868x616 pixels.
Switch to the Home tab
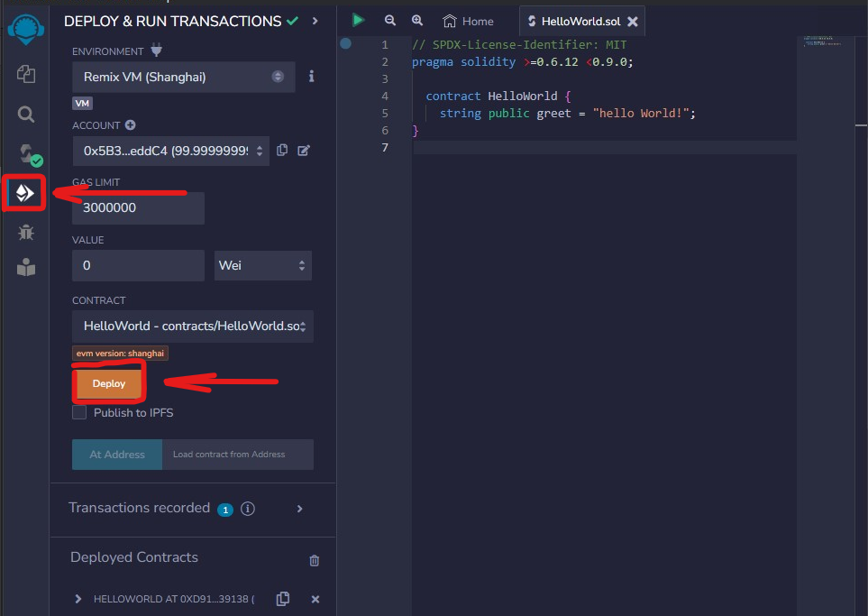coord(469,21)
